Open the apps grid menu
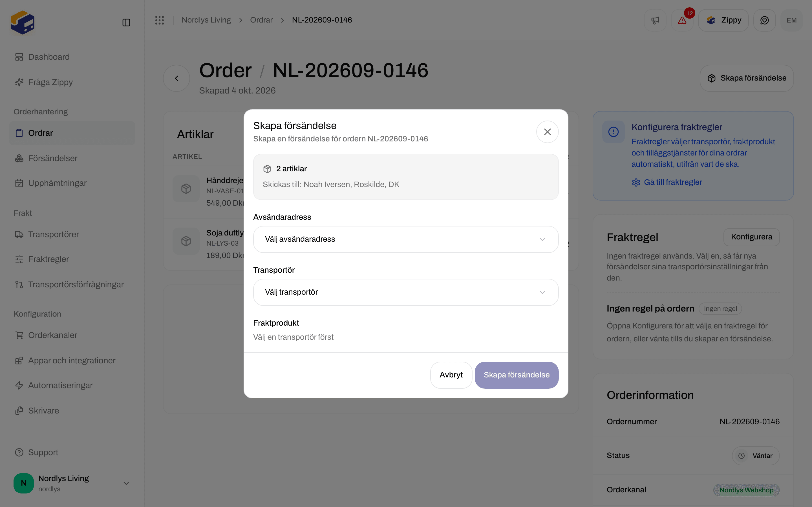 [160, 20]
